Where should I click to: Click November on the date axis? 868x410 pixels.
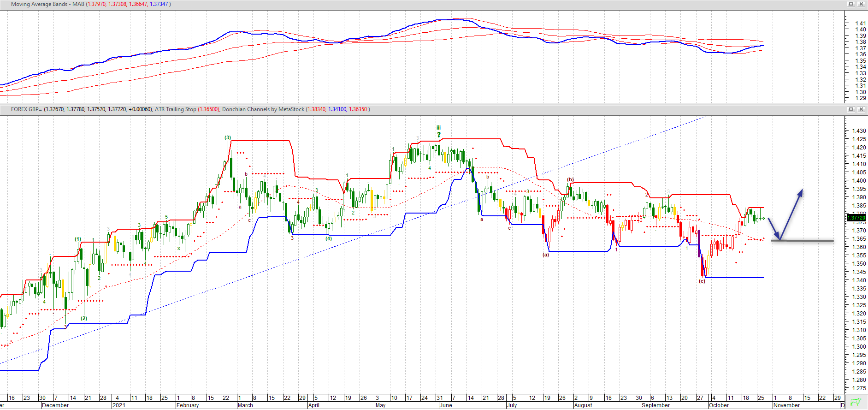pos(786,405)
